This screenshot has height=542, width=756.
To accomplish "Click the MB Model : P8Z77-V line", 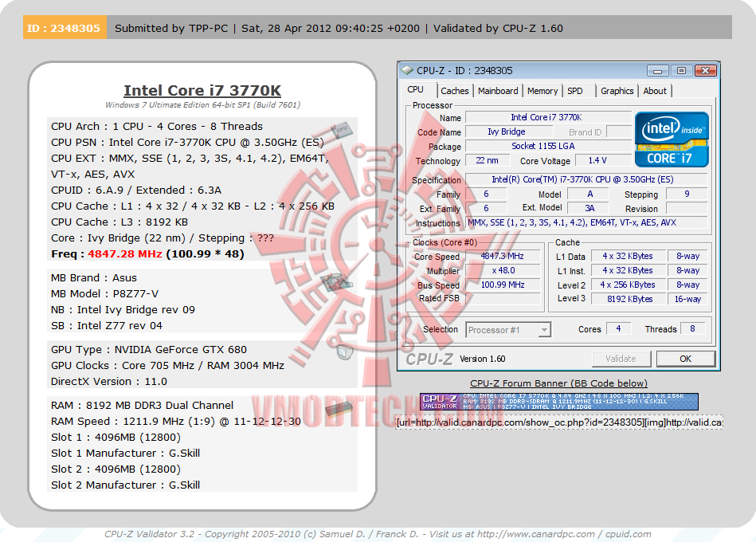I will 104,293.
